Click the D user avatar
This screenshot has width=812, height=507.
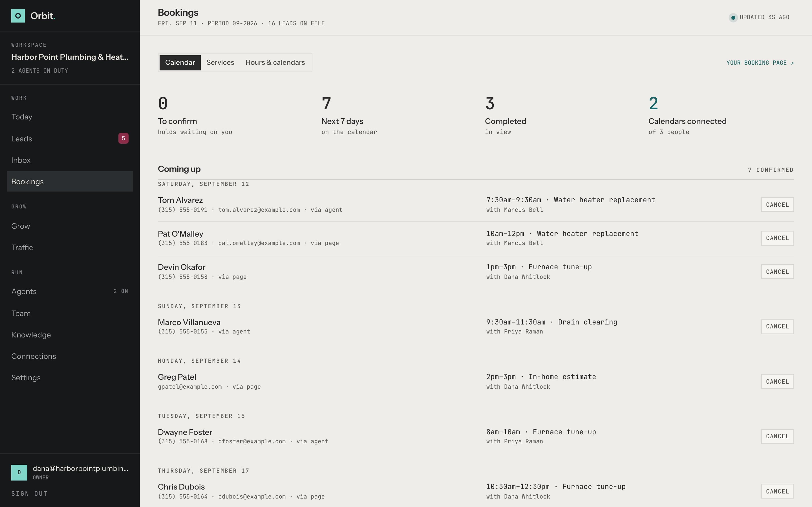(x=19, y=472)
